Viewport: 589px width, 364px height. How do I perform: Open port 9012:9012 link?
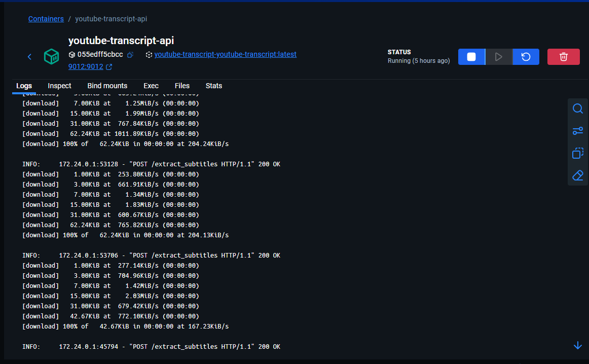(86, 66)
